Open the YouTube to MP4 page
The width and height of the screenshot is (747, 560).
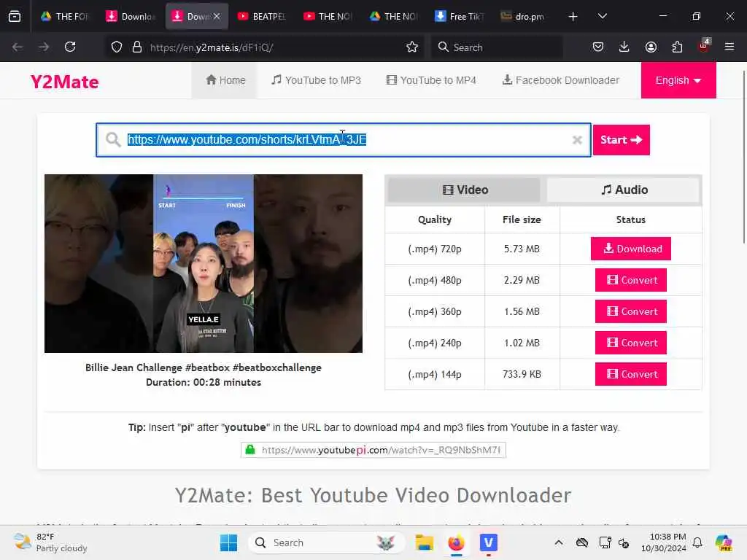[x=431, y=80]
